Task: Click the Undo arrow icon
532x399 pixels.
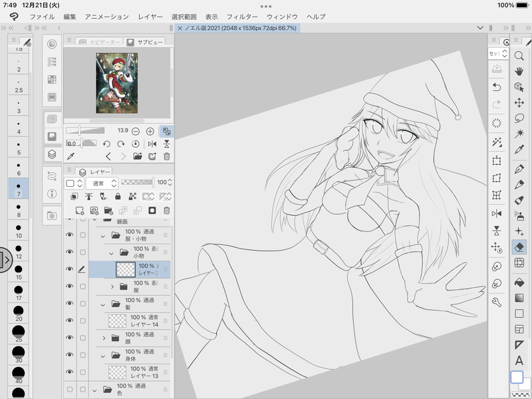Action: pyautogui.click(x=496, y=87)
